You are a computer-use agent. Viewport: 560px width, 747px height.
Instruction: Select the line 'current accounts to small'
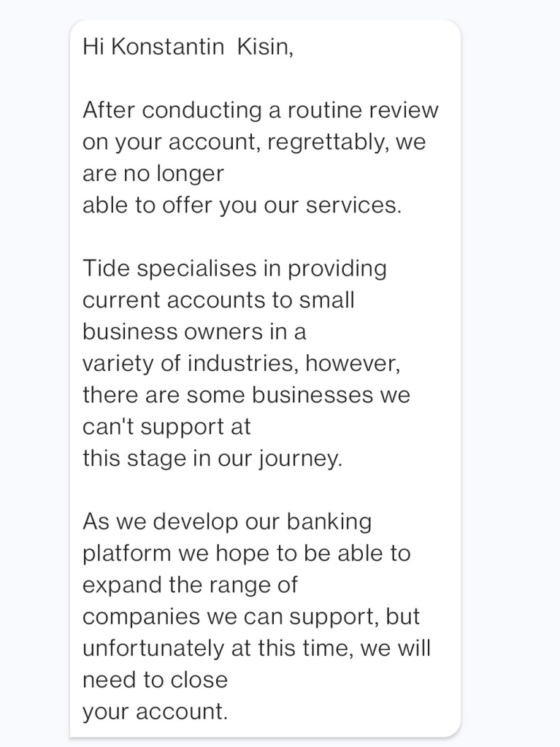coord(218,300)
